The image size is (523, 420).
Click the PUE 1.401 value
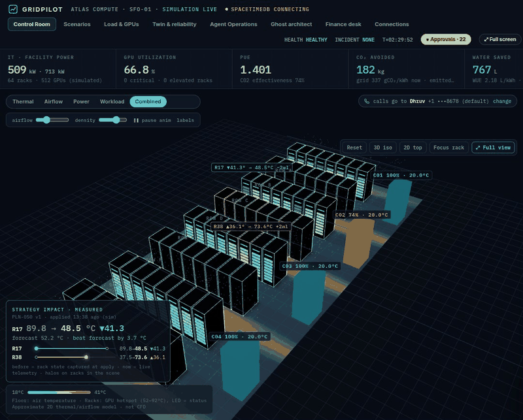click(256, 70)
